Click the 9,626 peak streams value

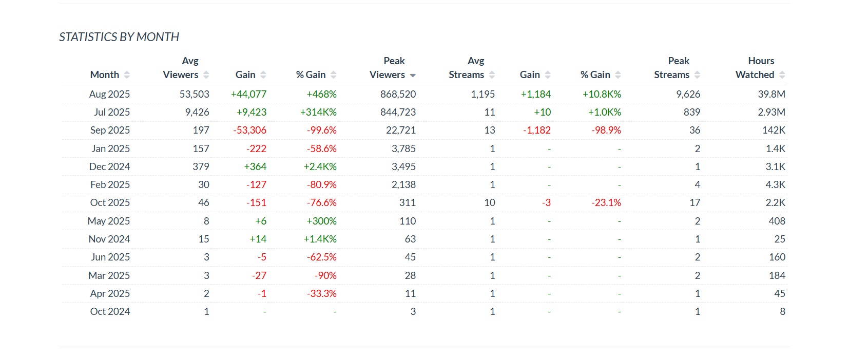click(x=688, y=94)
